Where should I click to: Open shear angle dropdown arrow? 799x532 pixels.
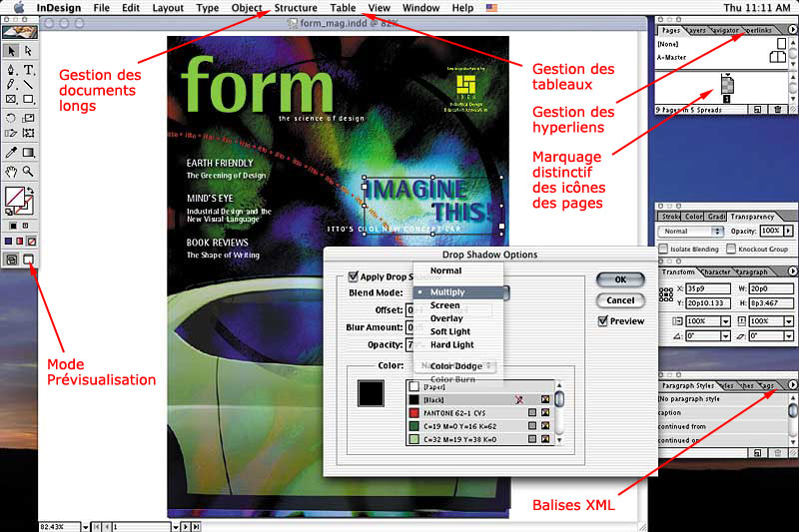788,336
